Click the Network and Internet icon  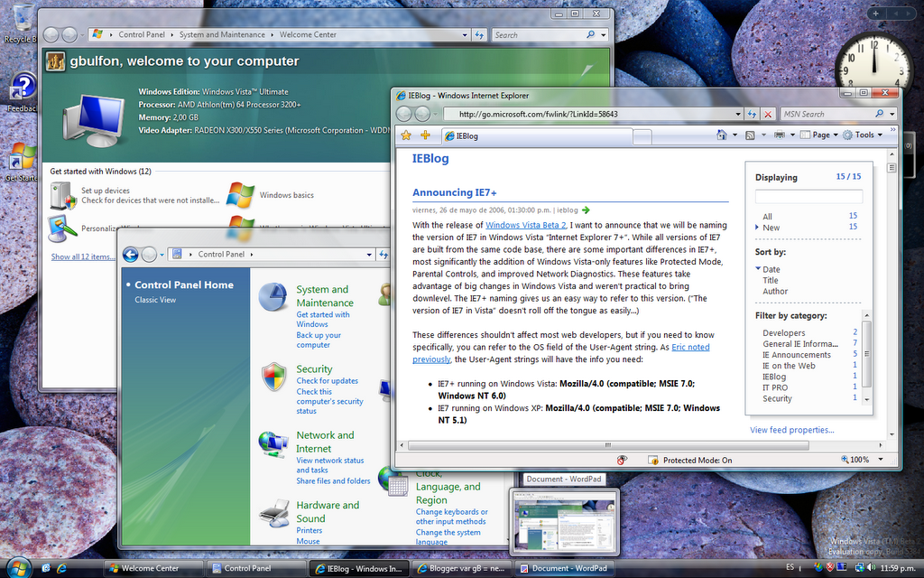pos(273,444)
